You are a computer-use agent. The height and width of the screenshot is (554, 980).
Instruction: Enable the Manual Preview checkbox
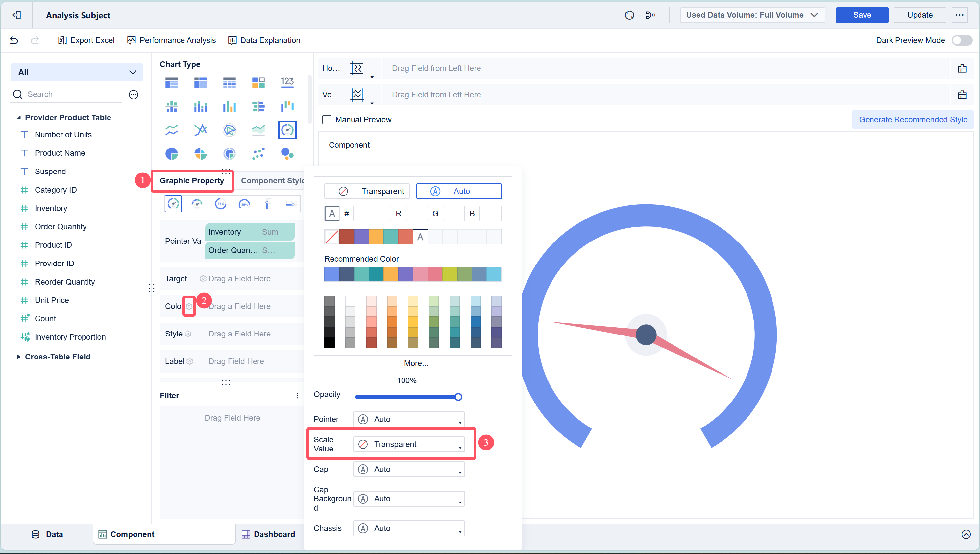(327, 120)
